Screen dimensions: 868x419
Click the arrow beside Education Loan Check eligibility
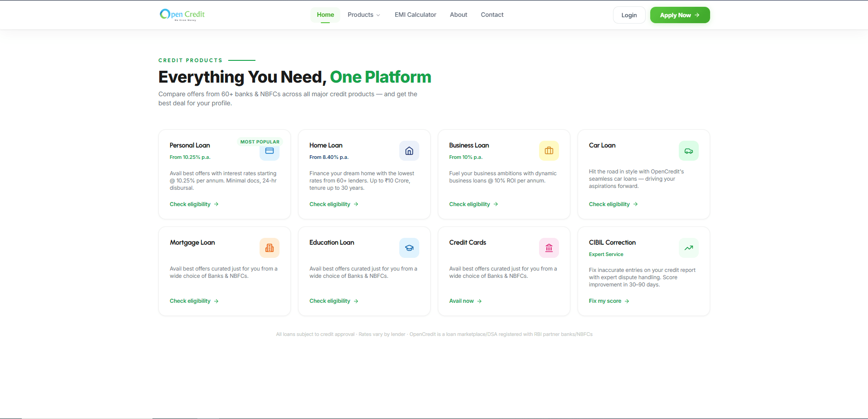[356, 301]
